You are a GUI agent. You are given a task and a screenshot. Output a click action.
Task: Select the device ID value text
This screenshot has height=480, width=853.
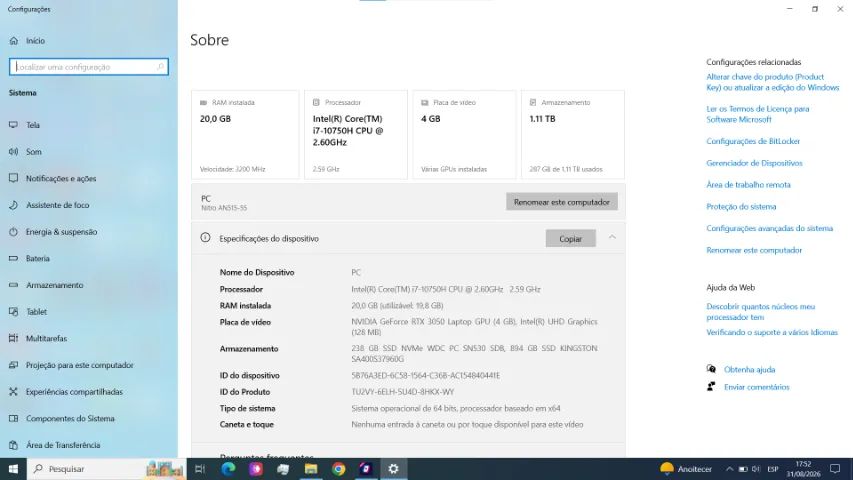[x=425, y=376]
